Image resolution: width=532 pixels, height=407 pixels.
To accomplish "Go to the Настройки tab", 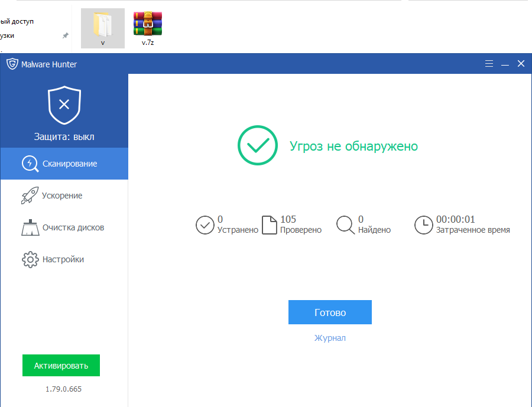I will [64, 259].
